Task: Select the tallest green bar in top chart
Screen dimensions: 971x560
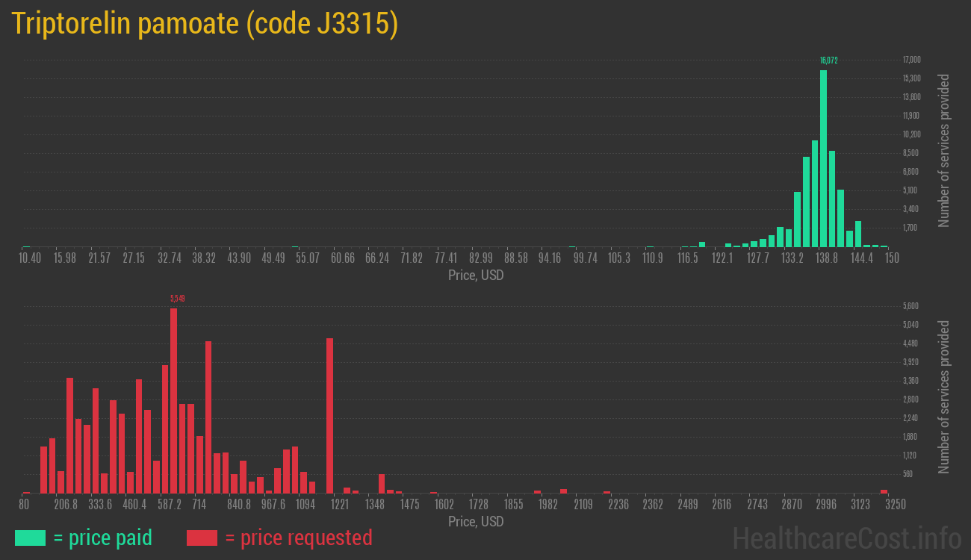Action: [823, 158]
